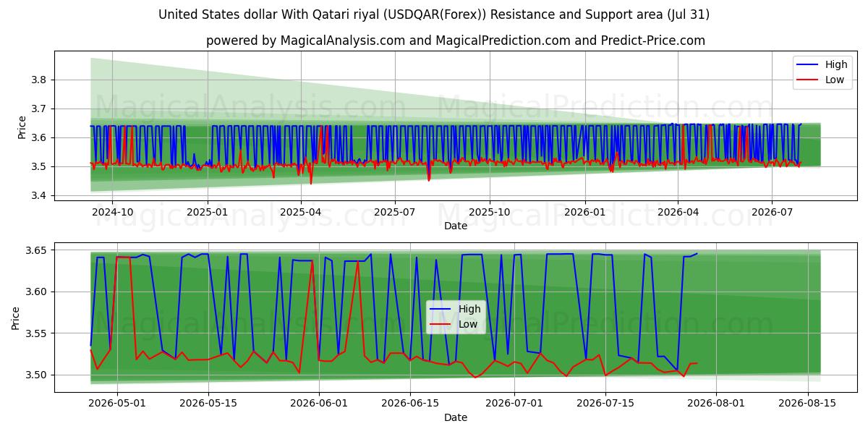Click the 2026-05-01 tick label
Screen dimensions: 868x434
(x=118, y=403)
